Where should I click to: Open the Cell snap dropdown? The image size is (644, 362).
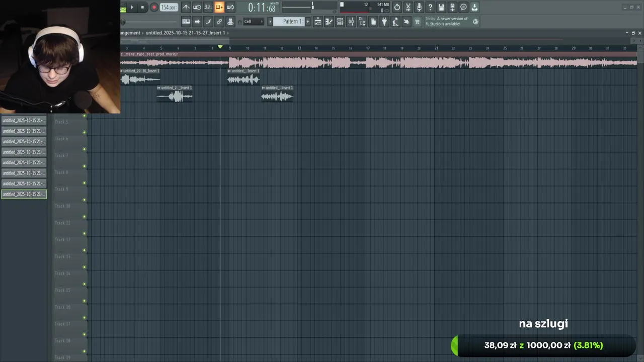coord(253,22)
